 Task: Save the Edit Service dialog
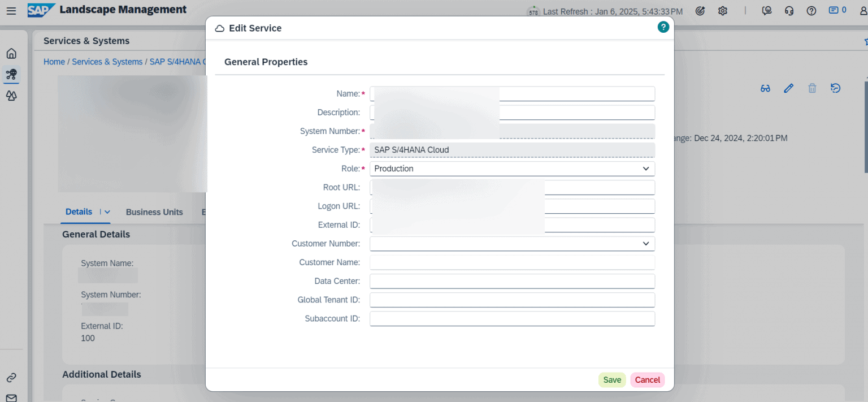[612, 379]
